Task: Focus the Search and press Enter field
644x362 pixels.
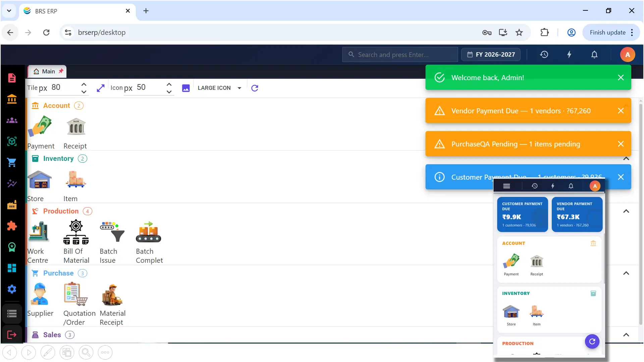Action: pyautogui.click(x=400, y=54)
